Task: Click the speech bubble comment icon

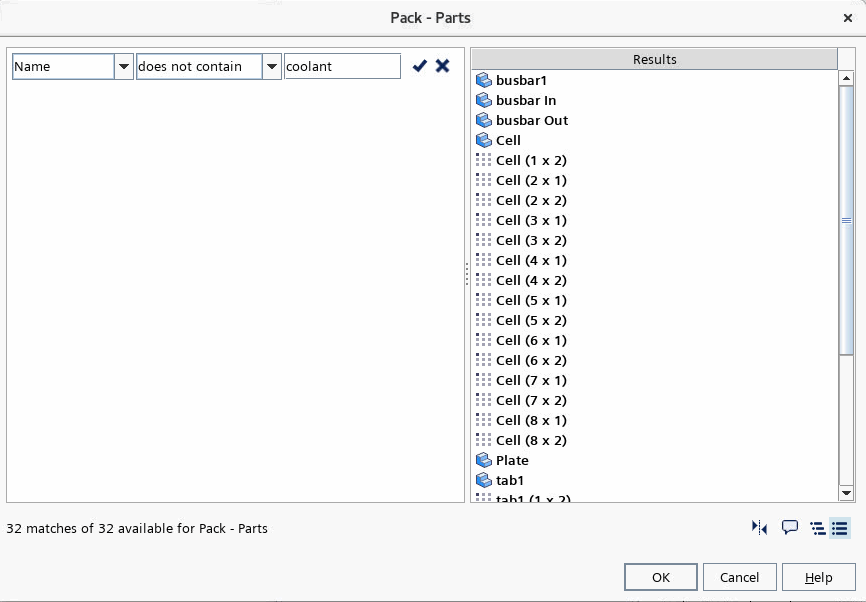Action: [x=790, y=528]
